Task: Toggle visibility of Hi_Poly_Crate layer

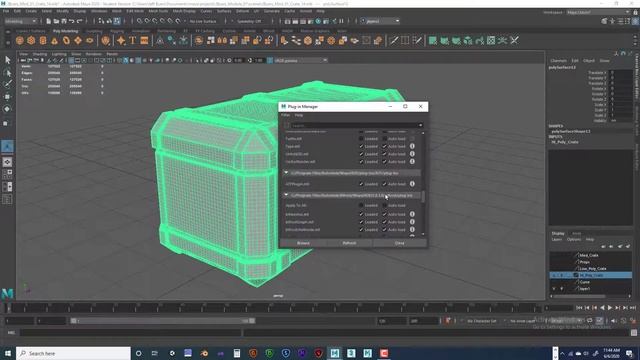Action: coord(554,276)
